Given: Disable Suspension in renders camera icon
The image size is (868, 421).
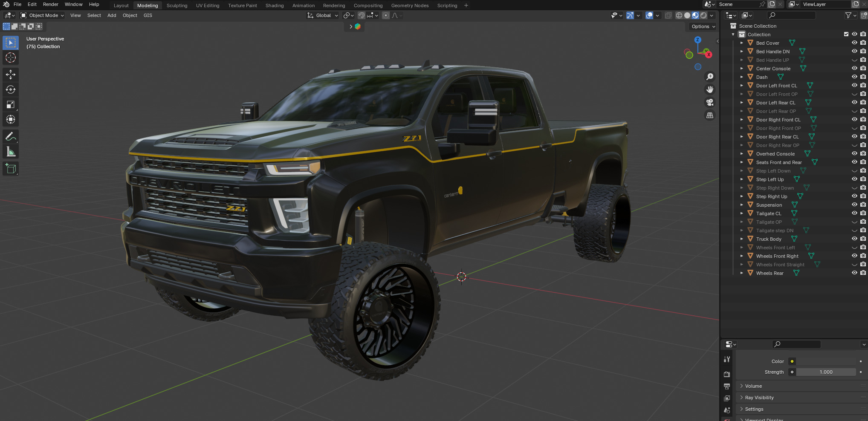Looking at the screenshot, I should [863, 205].
